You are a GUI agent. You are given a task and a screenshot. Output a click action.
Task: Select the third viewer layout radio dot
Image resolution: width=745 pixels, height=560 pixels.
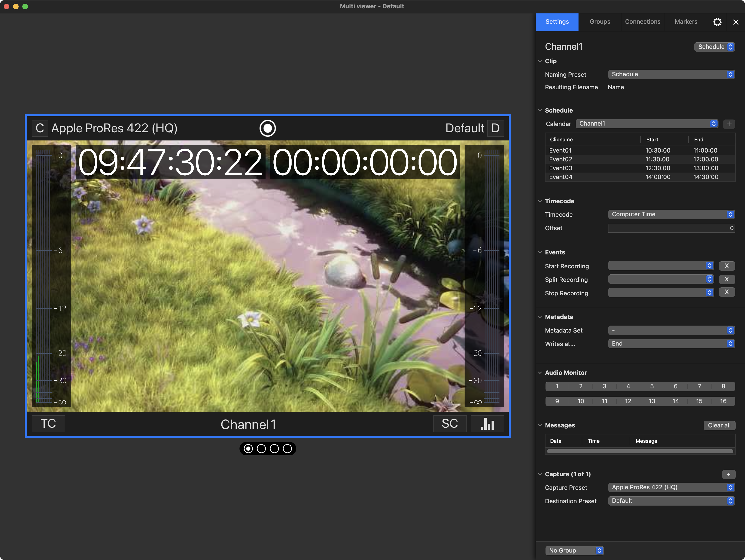274,448
